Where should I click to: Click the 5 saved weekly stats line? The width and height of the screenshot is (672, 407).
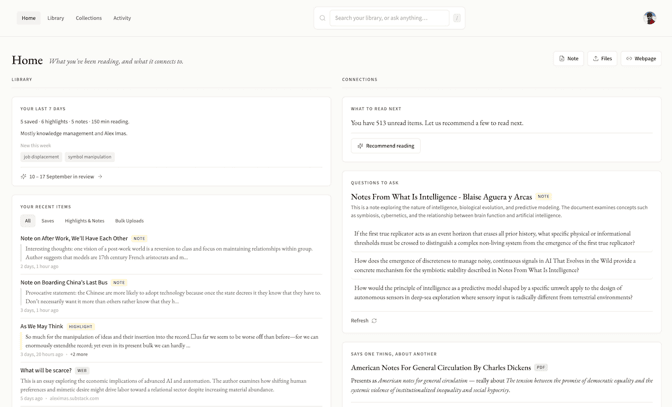coord(75,122)
